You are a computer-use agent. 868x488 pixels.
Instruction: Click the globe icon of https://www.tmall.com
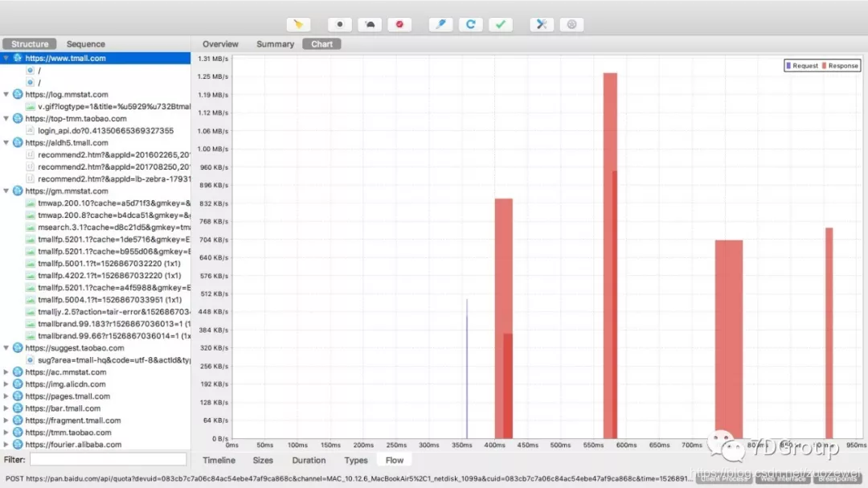pos(18,58)
